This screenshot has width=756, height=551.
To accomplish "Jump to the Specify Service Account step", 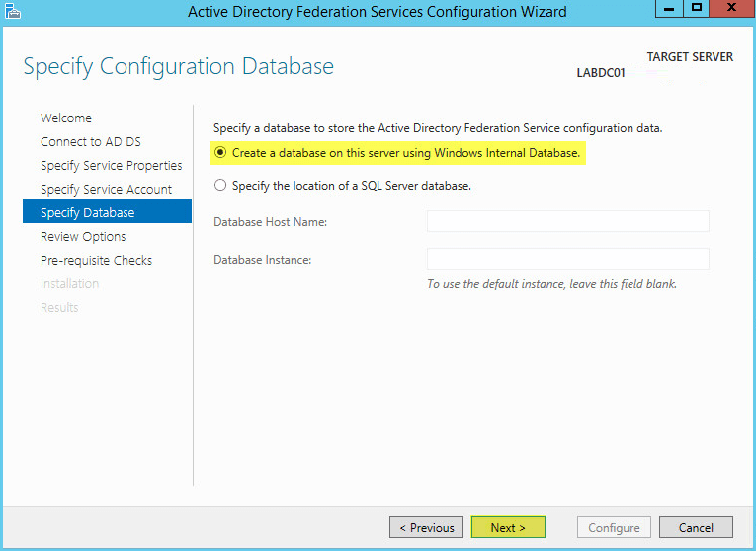I will (106, 189).
